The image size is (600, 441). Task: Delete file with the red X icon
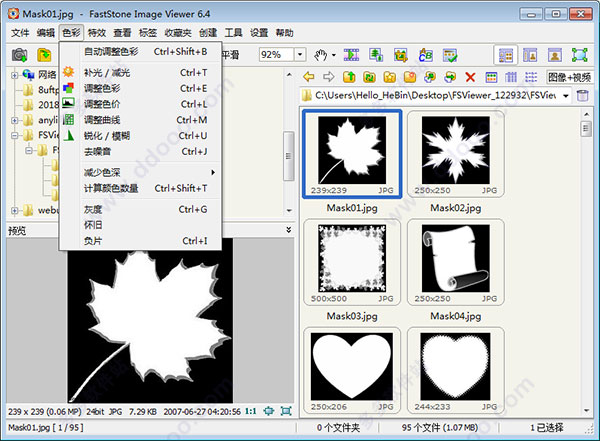point(470,77)
